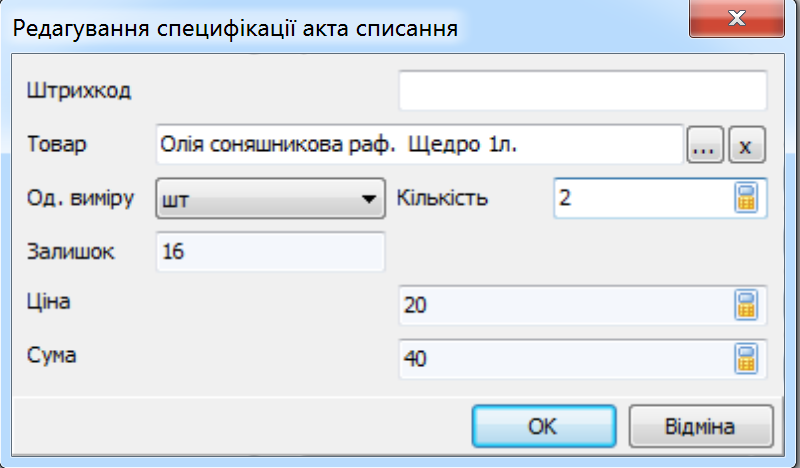Image resolution: width=800 pixels, height=468 pixels.
Task: Focus the empty Штрихкод input field
Action: pos(583,91)
